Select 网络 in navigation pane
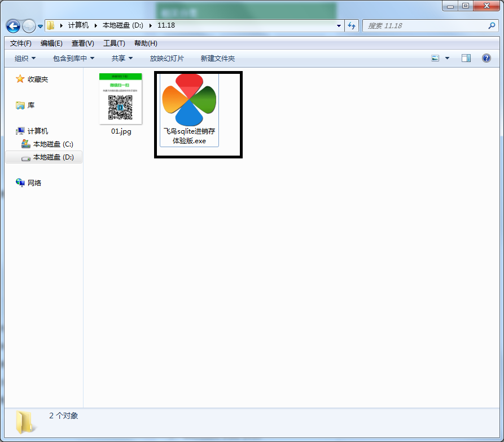 [x=34, y=183]
